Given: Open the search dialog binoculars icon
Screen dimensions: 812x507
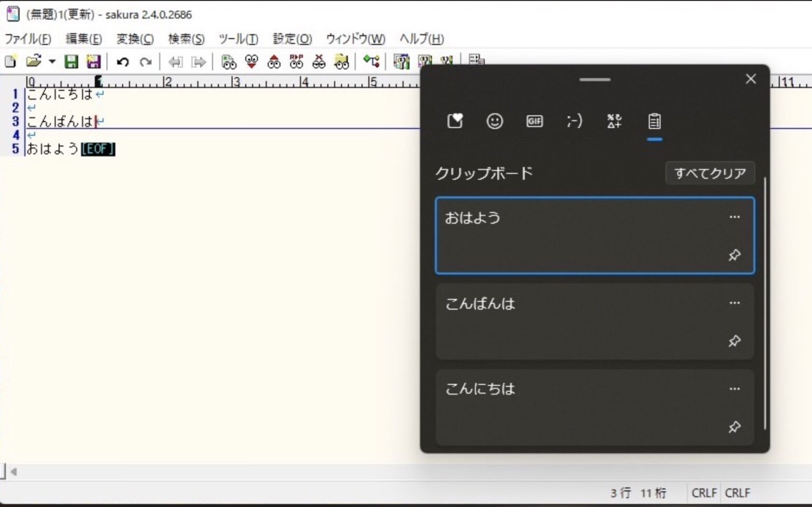Looking at the screenshot, I should click(228, 62).
